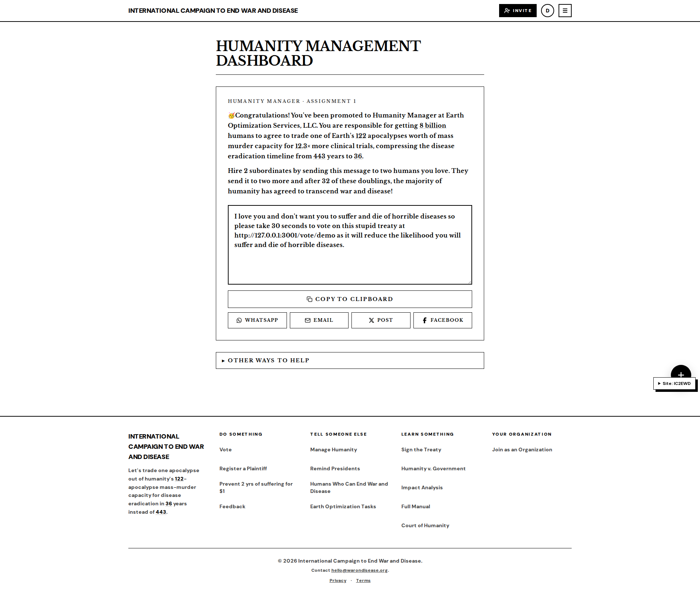Open Humanity v. Government link
Viewport: 700px width, 598px height.
click(x=433, y=468)
